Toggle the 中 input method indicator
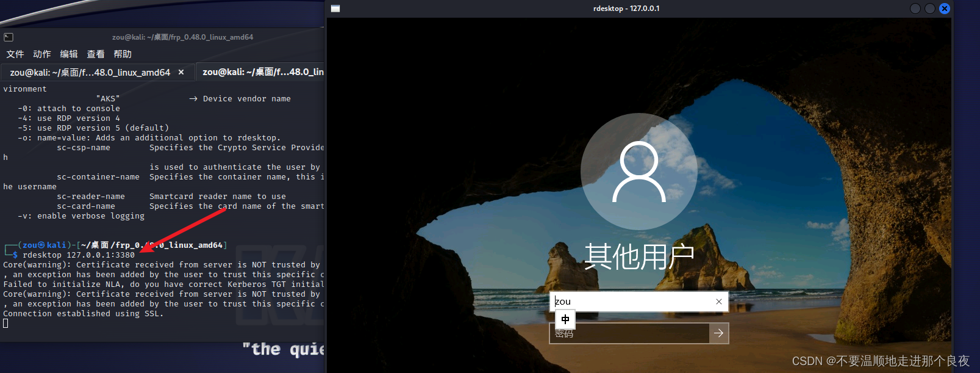The height and width of the screenshot is (373, 980). tap(565, 319)
